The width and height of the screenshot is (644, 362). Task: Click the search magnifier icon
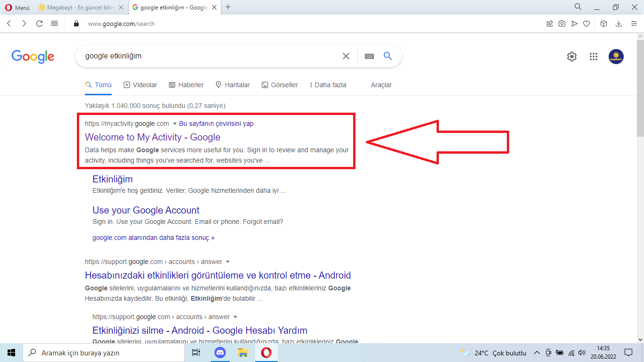(x=388, y=56)
